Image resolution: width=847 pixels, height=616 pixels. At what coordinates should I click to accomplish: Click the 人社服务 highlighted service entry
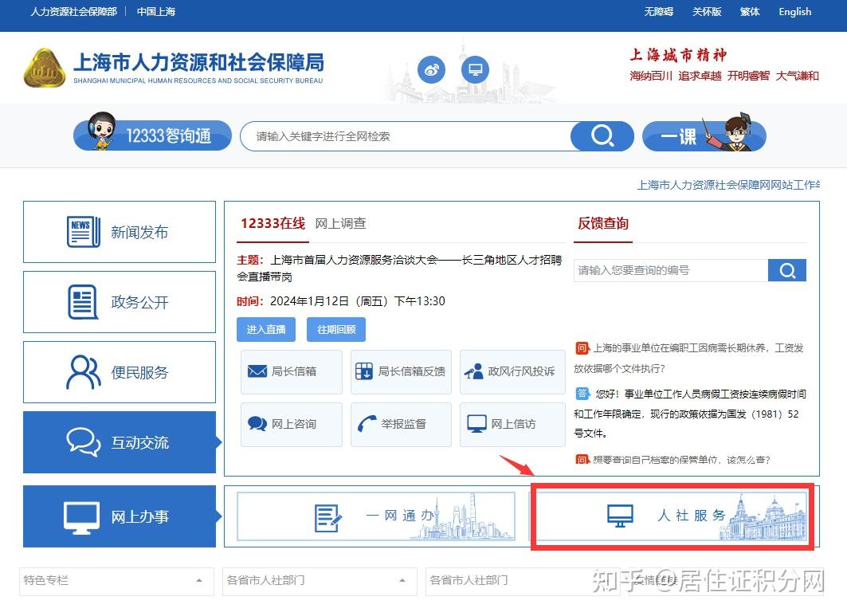[x=672, y=515]
